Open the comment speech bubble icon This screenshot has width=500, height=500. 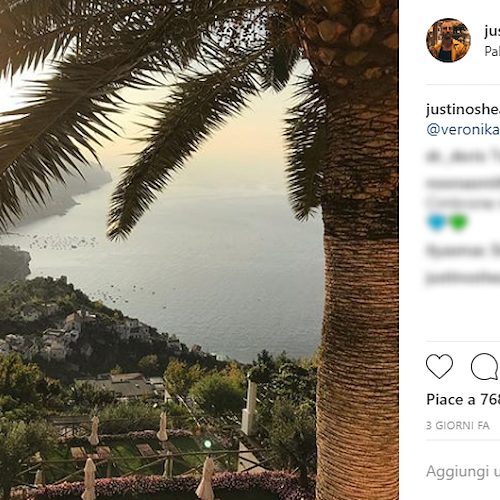[485, 366]
